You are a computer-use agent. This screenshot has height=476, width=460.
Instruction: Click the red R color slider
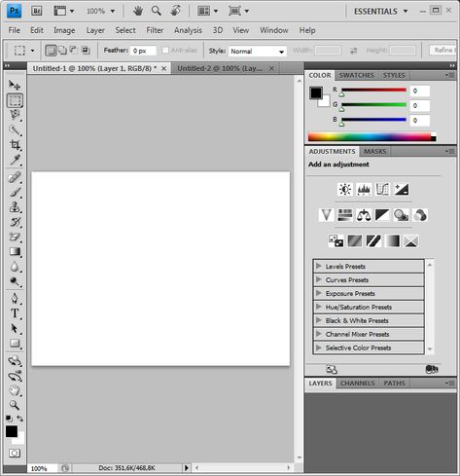pyautogui.click(x=373, y=91)
